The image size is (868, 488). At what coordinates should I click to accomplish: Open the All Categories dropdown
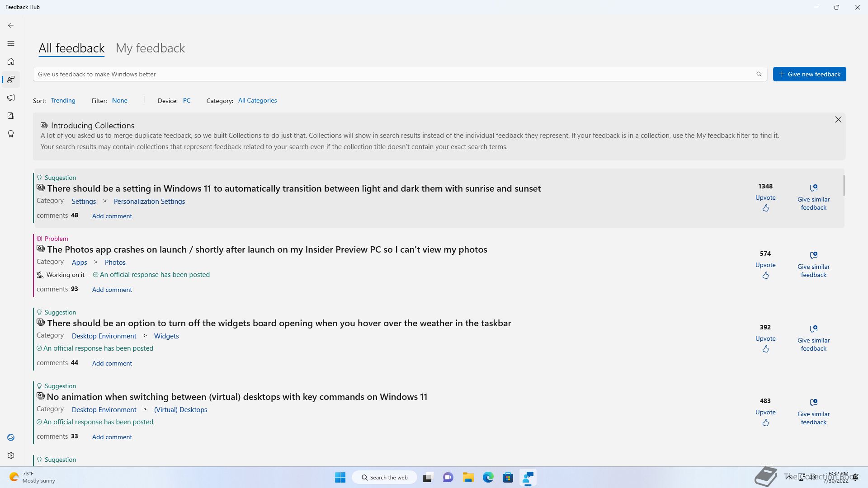click(x=258, y=100)
